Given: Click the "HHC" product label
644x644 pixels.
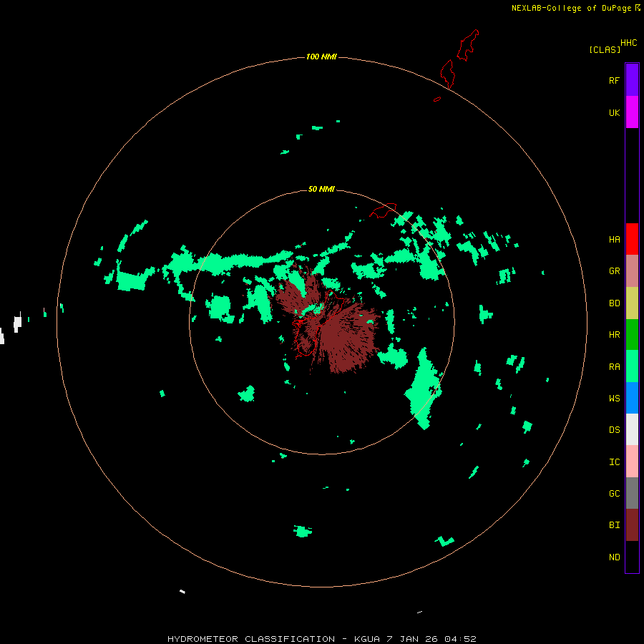Looking at the screenshot, I should [x=628, y=43].
